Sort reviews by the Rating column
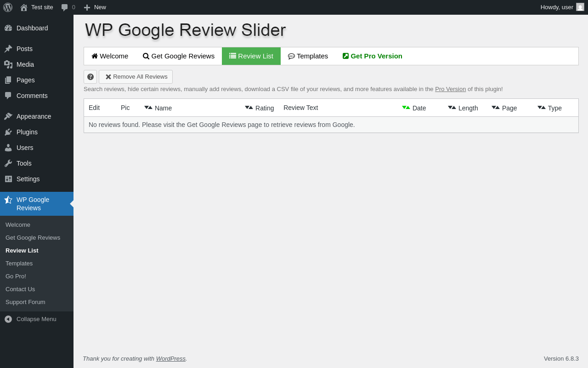 pyautogui.click(x=260, y=108)
